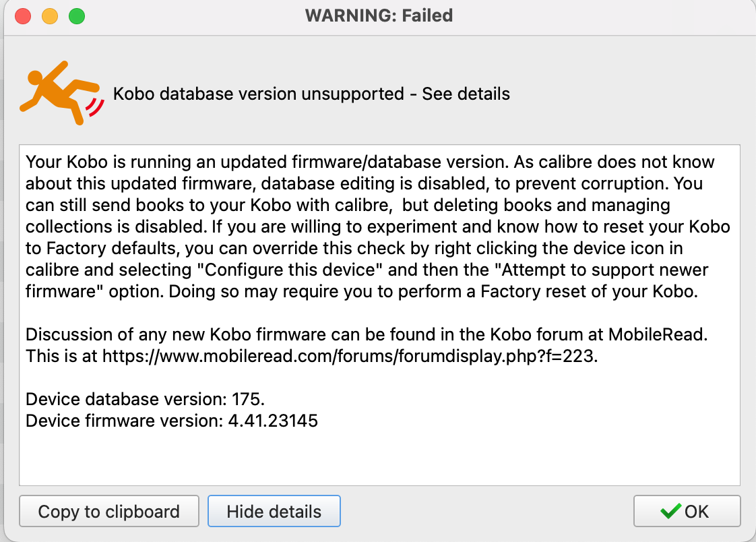
Task: Click the "Kobo database version unsupported" heading
Action: point(257,94)
